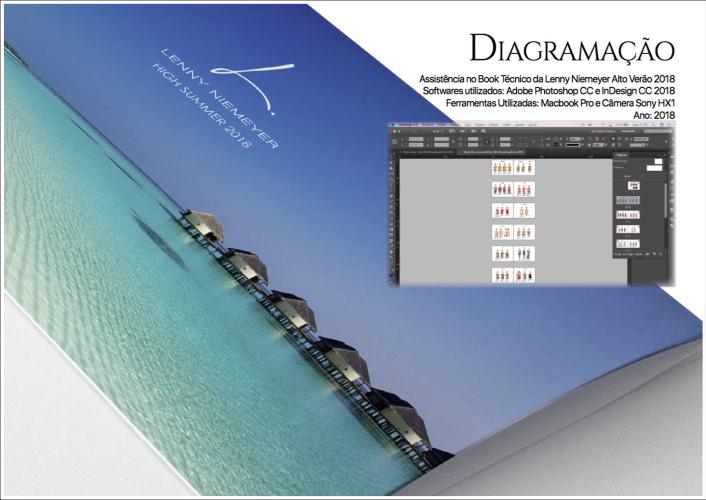Click the create new page icon in Pages panel
This screenshot has height=500, width=706.
coord(654,254)
